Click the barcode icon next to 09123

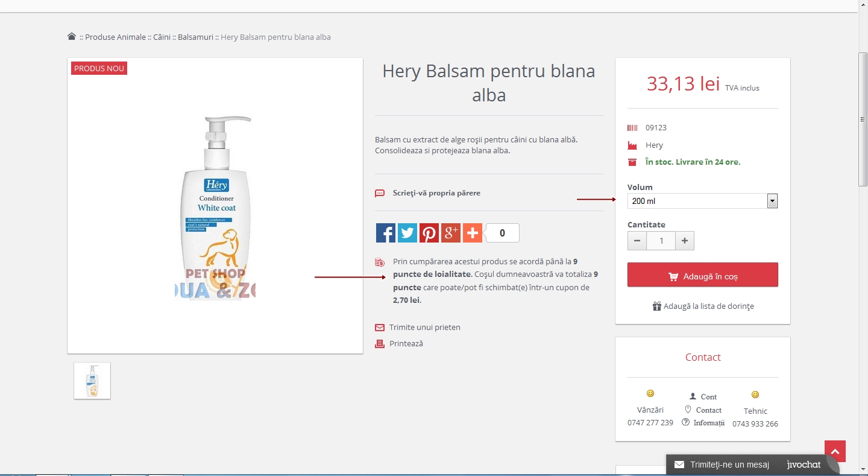pyautogui.click(x=632, y=128)
